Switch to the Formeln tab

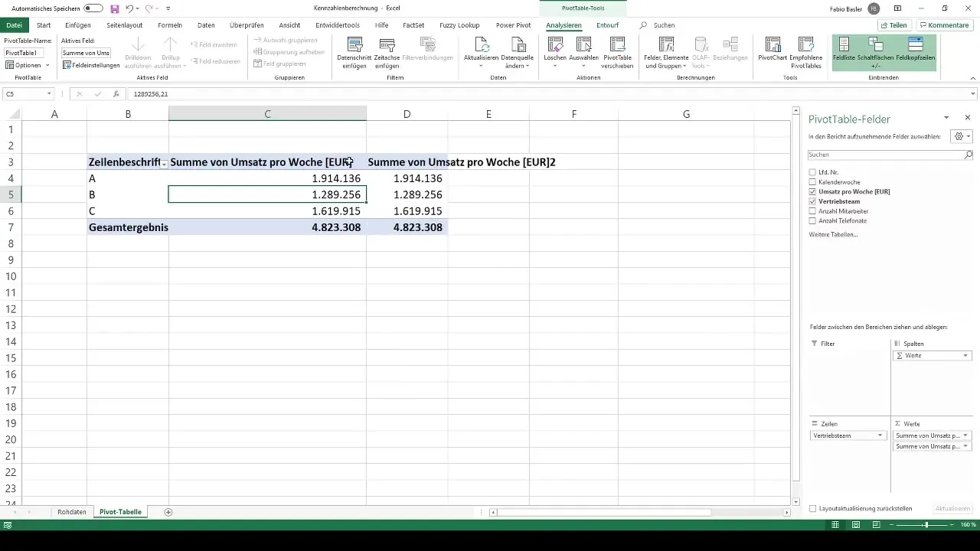[x=170, y=25]
